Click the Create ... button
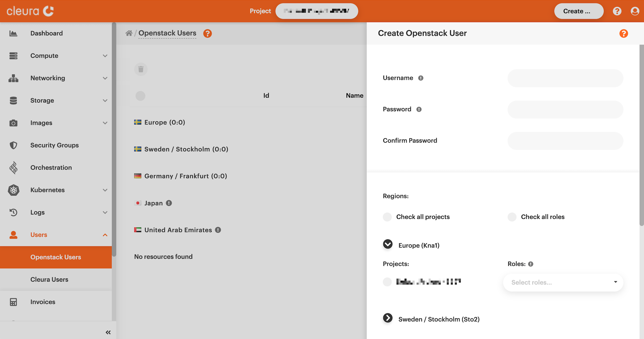The height and width of the screenshot is (339, 644). (x=578, y=11)
